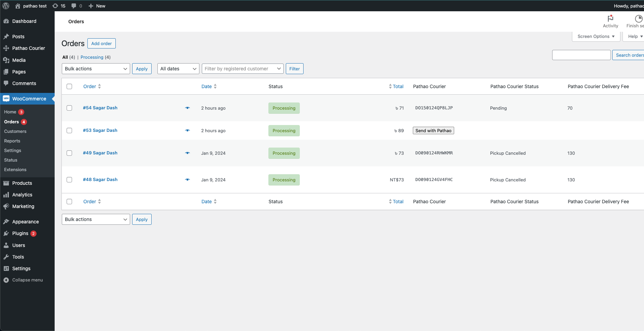This screenshot has width=644, height=331.
Task: Click the top Apply button
Action: pos(142,69)
